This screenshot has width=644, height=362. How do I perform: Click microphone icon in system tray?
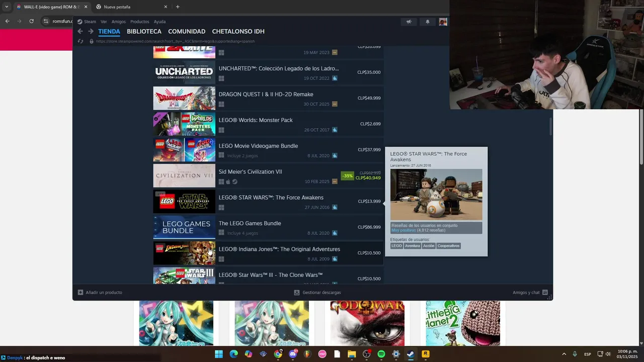tap(575, 354)
